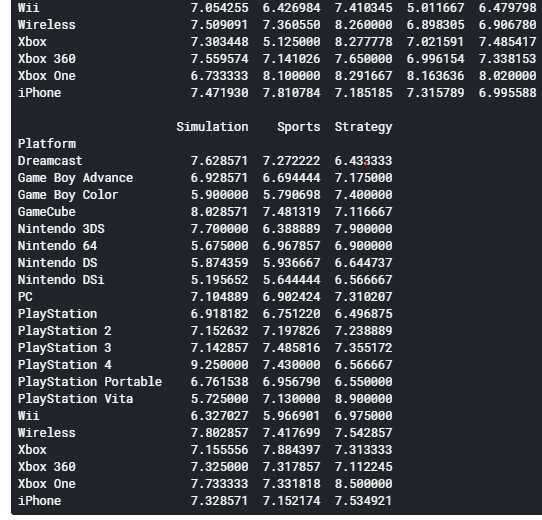Select PlayStation 4 Simulation value 9.250000
Viewport: 542px width, 520px height.
219,365
